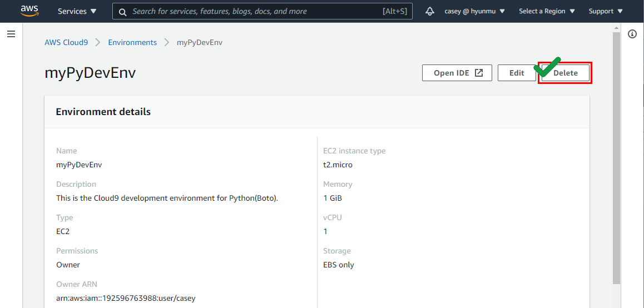Click the Open IDE button
This screenshot has width=644, height=308.
[457, 73]
